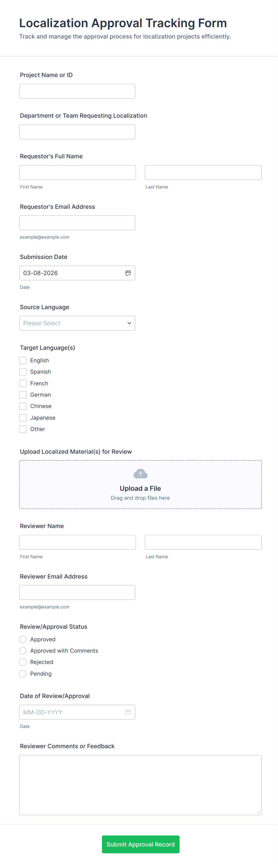
Task: Click the Department or Team input box
Action: click(x=77, y=132)
